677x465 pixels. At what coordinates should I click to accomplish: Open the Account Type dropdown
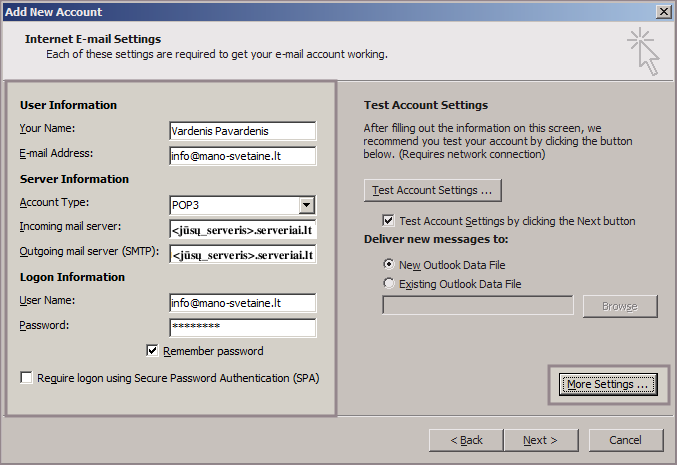[x=307, y=206]
